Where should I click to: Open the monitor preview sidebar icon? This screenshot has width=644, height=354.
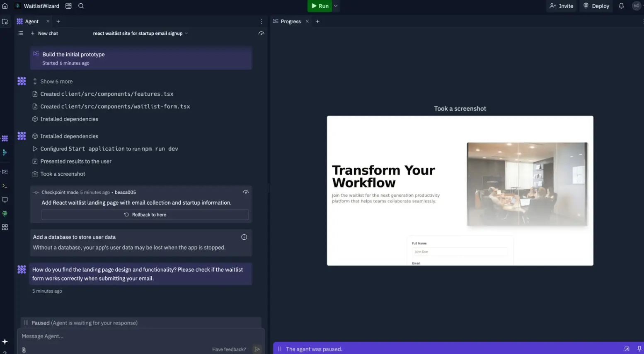pos(5,200)
